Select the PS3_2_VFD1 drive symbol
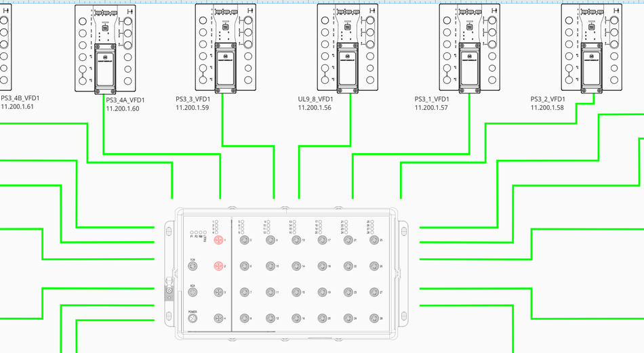 [590, 47]
